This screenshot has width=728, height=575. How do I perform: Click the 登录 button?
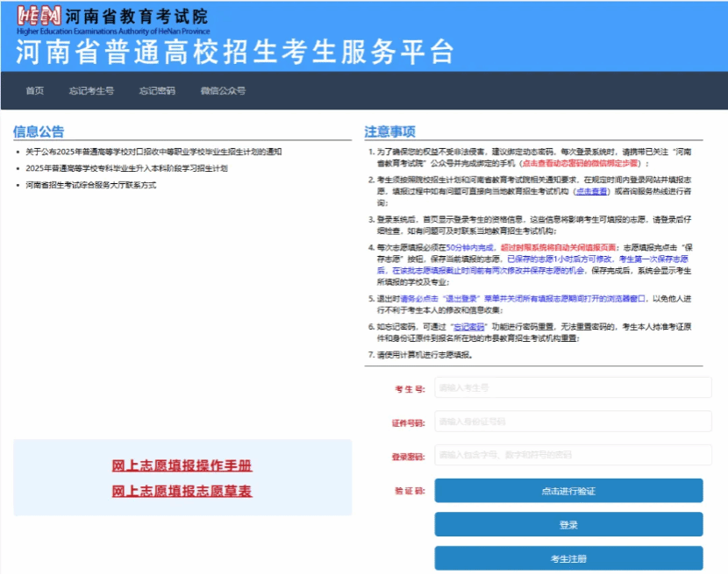click(x=568, y=524)
